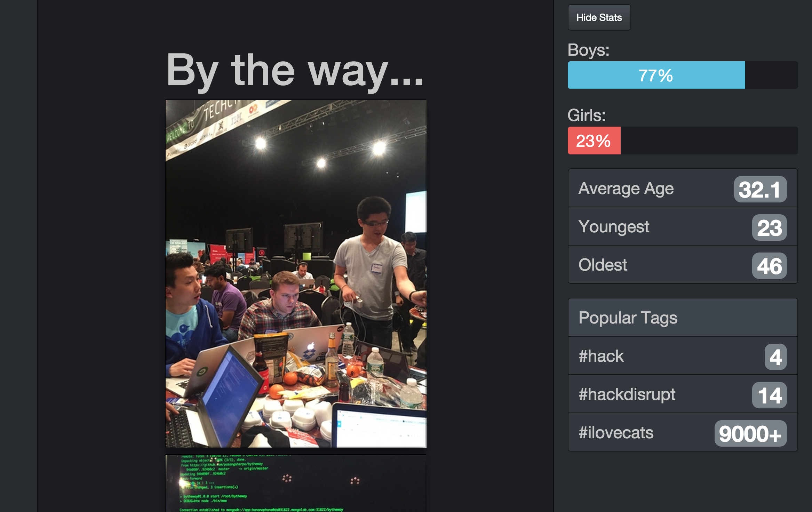
Task: Click the #hack count badge 4
Action: click(775, 357)
